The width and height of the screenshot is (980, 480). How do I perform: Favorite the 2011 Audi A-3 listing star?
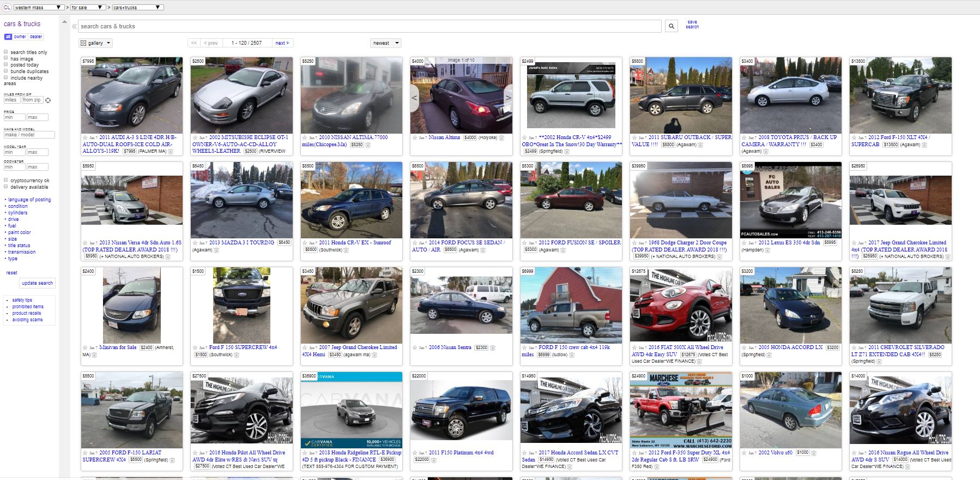(x=85, y=137)
